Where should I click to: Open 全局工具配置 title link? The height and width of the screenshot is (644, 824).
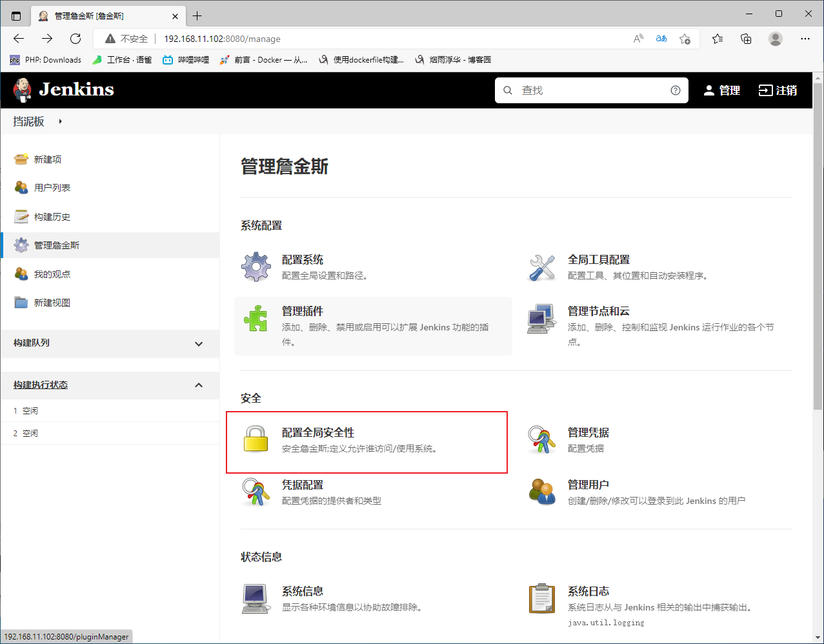599,259
